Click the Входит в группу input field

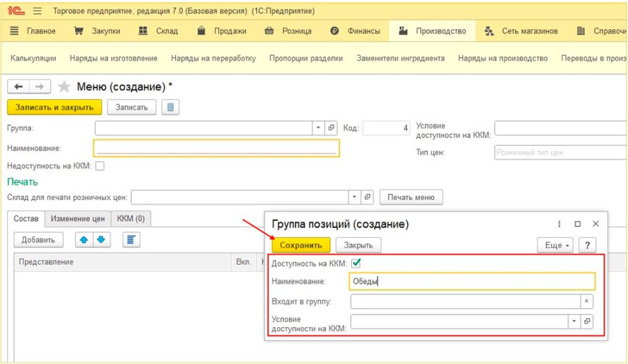click(x=465, y=301)
